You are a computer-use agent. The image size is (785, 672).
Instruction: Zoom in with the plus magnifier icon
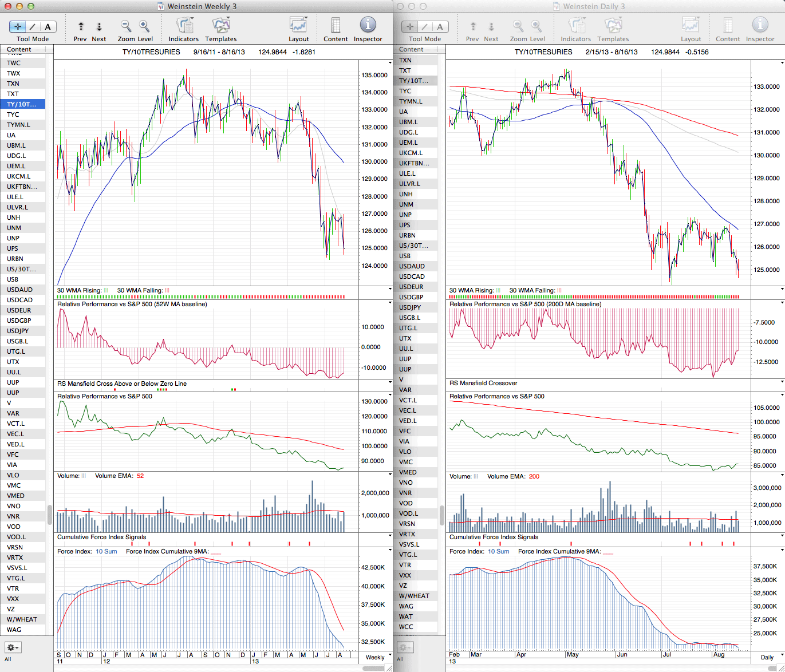[144, 26]
